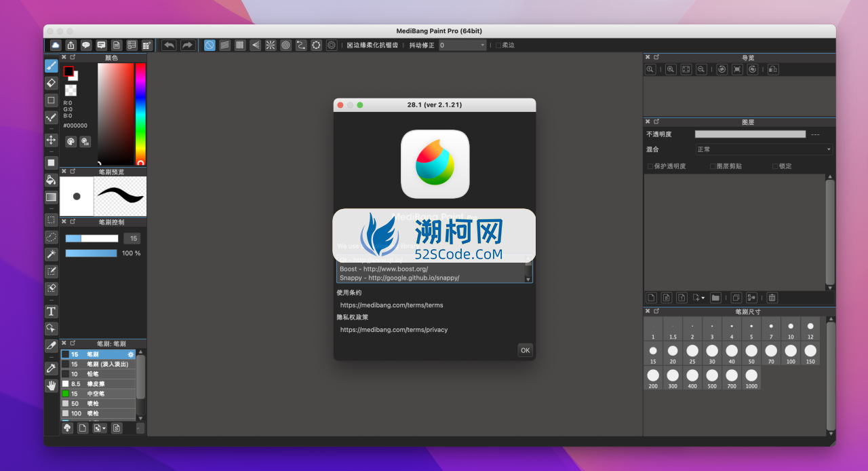The height and width of the screenshot is (471, 868).
Task: Select the rectangular Select tool
Action: click(x=51, y=220)
